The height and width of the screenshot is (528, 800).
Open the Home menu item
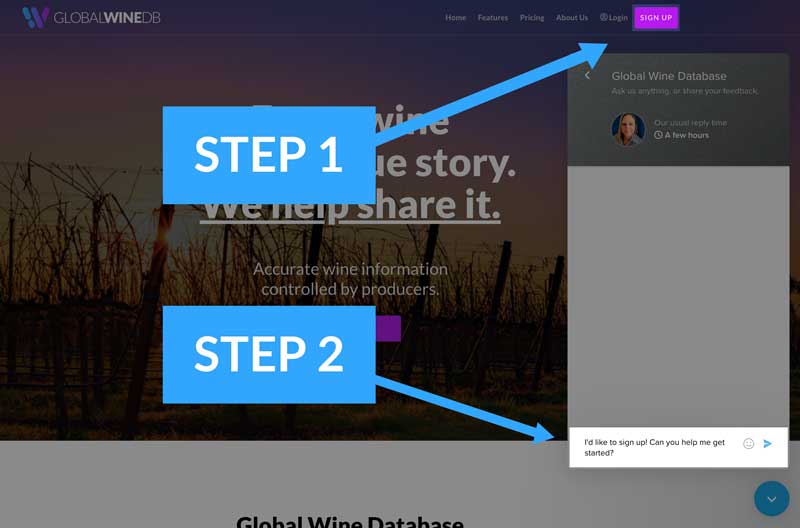pyautogui.click(x=455, y=17)
